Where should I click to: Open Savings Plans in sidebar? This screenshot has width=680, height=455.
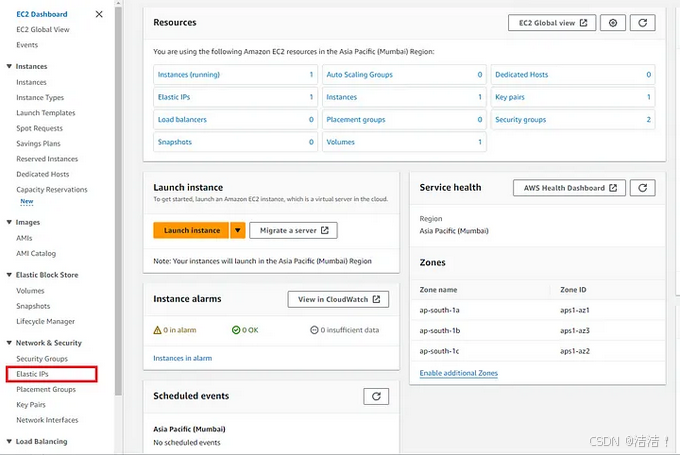click(38, 144)
